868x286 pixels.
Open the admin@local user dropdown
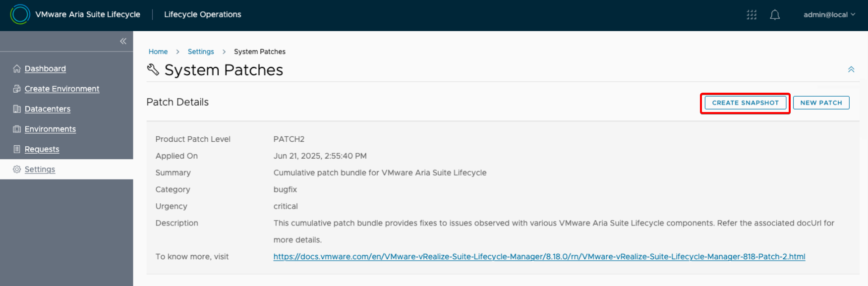tap(829, 15)
